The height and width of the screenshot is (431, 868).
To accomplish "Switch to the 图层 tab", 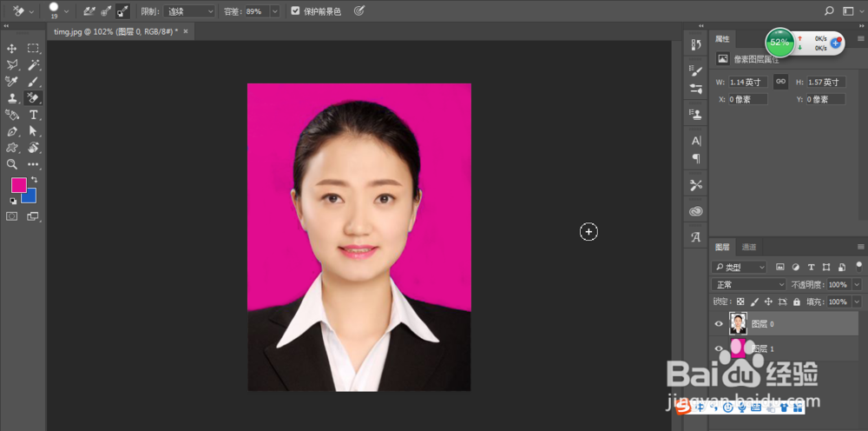I will click(722, 247).
